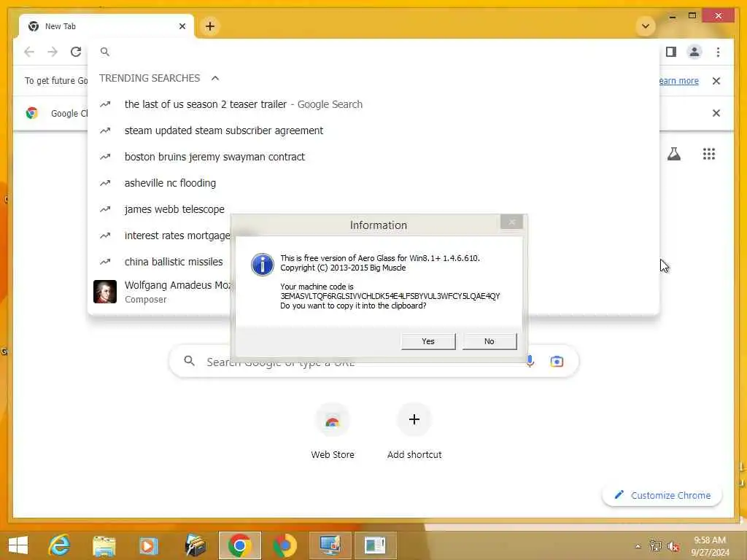This screenshot has height=560, width=747.
Task: Click the browser back arrow
Action: click(x=29, y=52)
